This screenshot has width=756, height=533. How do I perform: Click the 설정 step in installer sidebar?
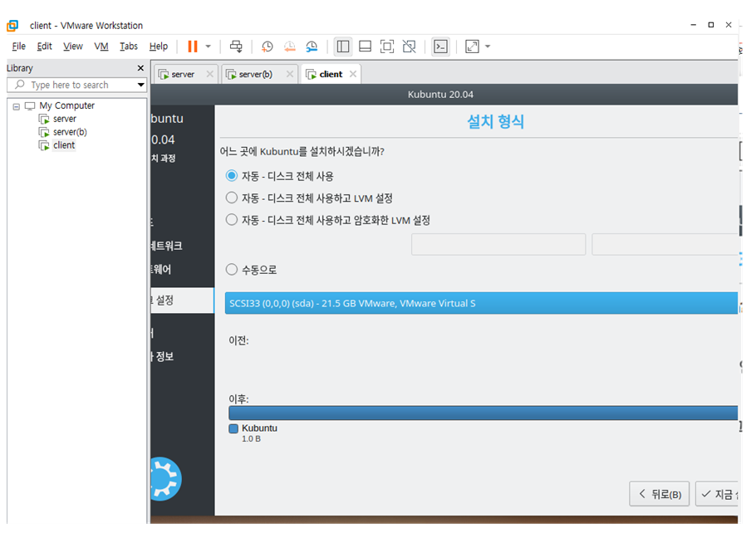[x=182, y=301]
